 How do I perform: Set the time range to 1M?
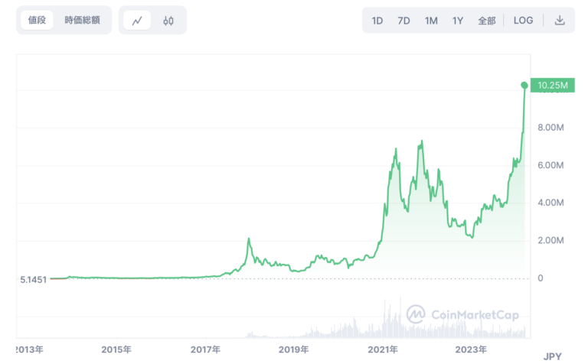(431, 21)
